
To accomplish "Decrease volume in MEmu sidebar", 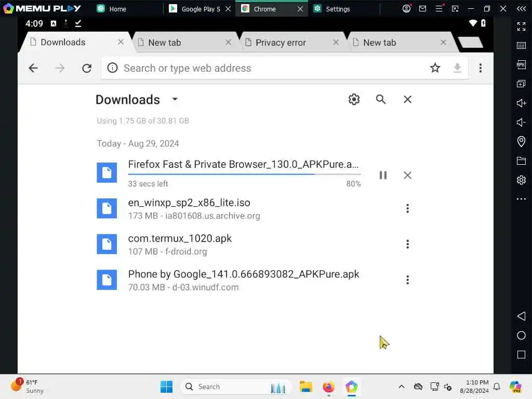I will 521,122.
